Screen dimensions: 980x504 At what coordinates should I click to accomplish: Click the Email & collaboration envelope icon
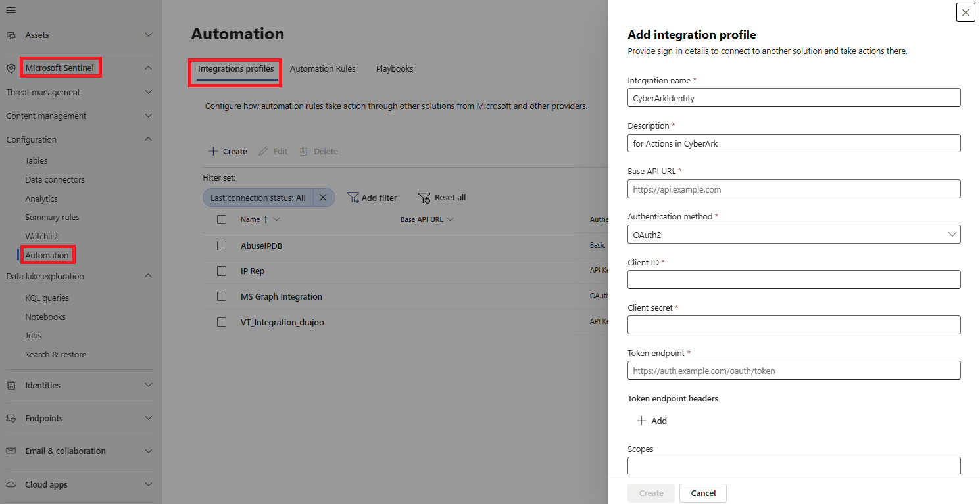point(11,451)
